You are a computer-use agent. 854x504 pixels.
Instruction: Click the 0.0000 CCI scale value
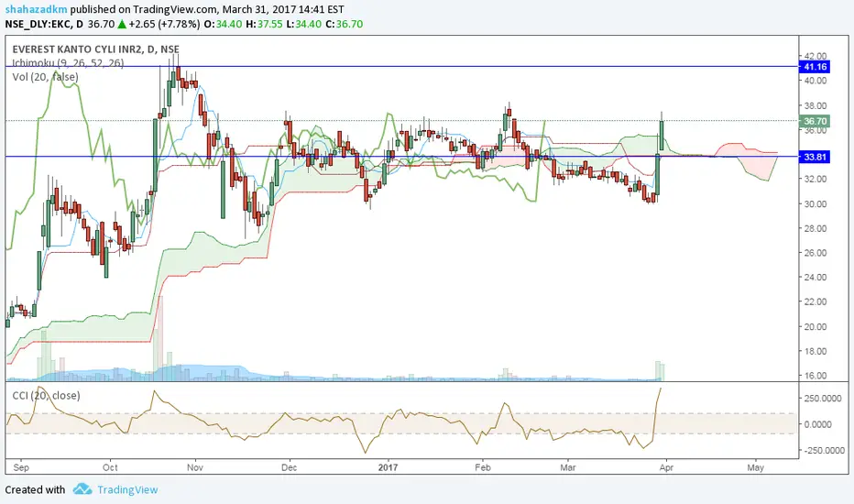[817, 424]
